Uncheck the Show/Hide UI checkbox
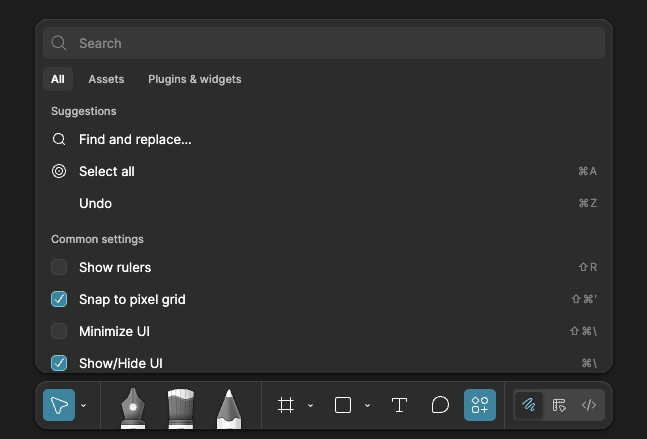 point(59,363)
